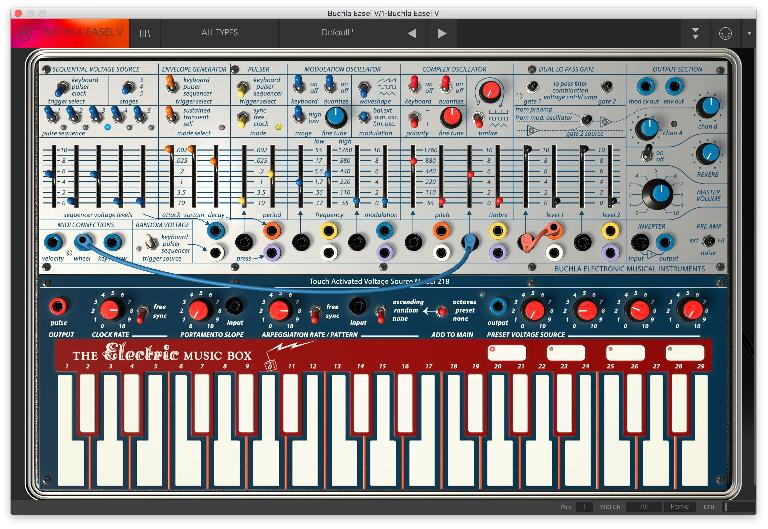Open the preset library browser icon

pos(144,33)
